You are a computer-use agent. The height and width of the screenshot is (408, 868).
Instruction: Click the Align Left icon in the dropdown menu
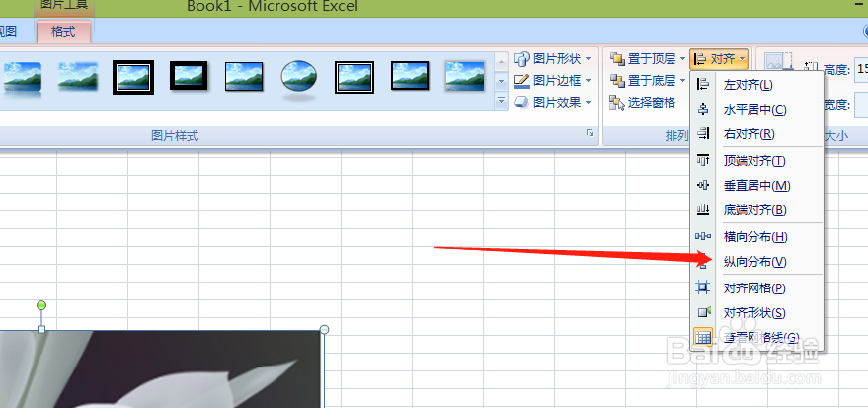tap(703, 85)
